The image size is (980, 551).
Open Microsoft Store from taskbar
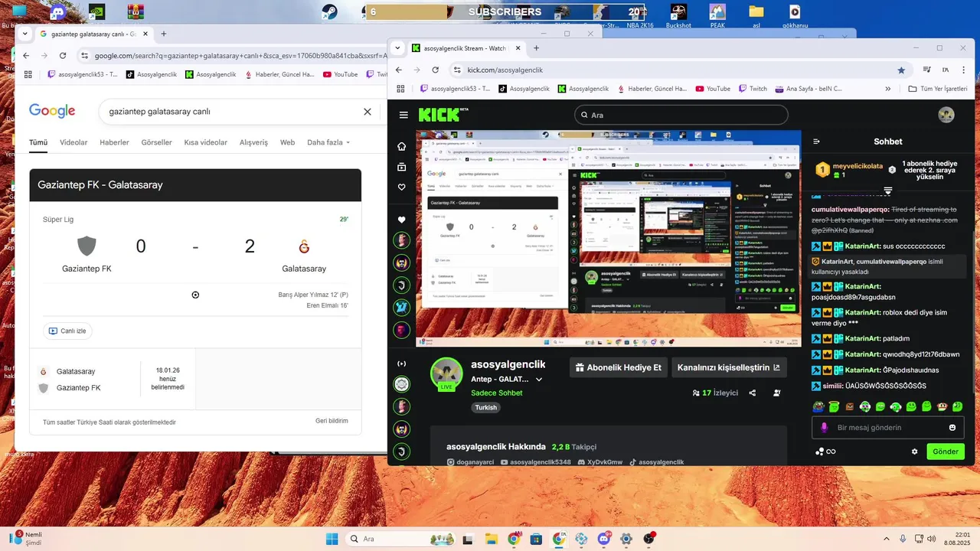pos(536,539)
